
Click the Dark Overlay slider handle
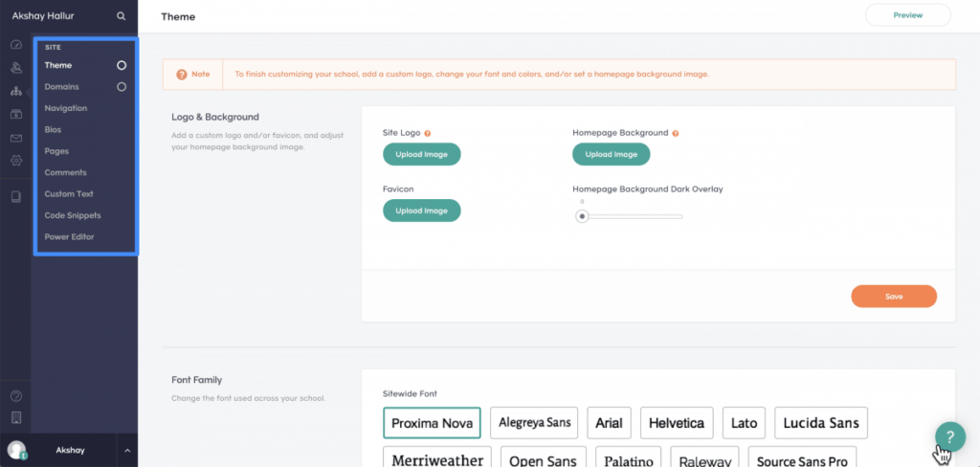[x=582, y=217]
